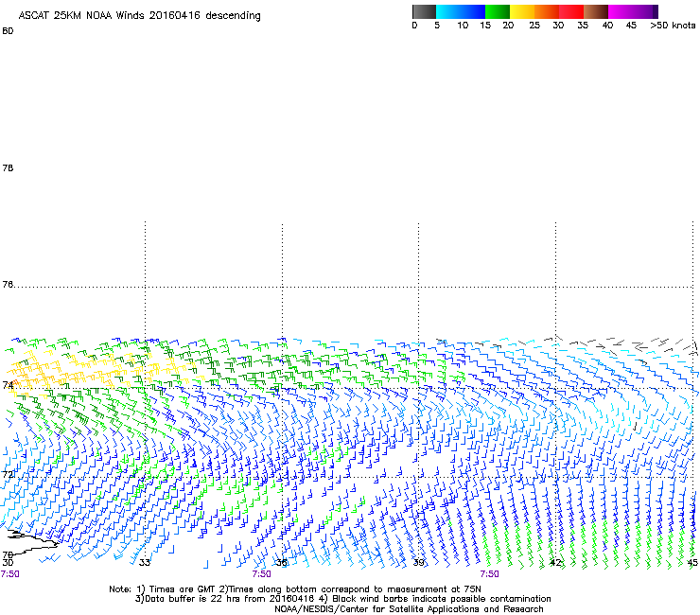This screenshot has height=615, width=700.
Task: Click the latitude label '72'
Action: click(8, 474)
